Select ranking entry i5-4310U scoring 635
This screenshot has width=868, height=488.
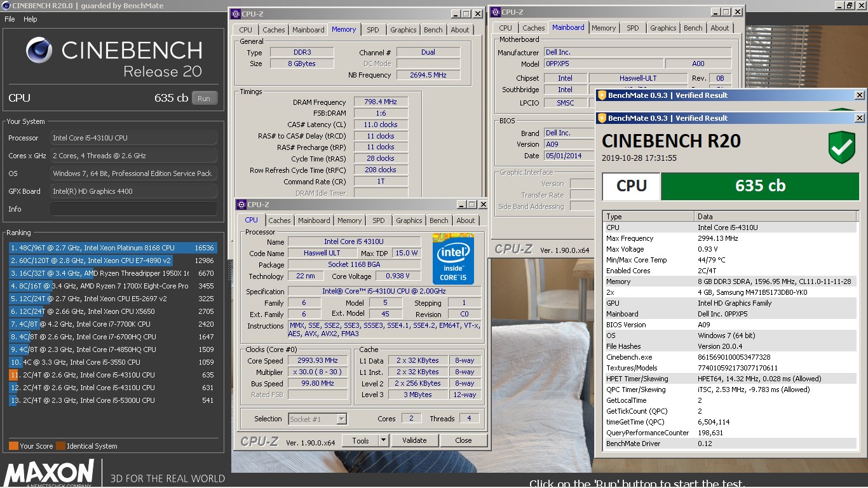(x=112, y=375)
